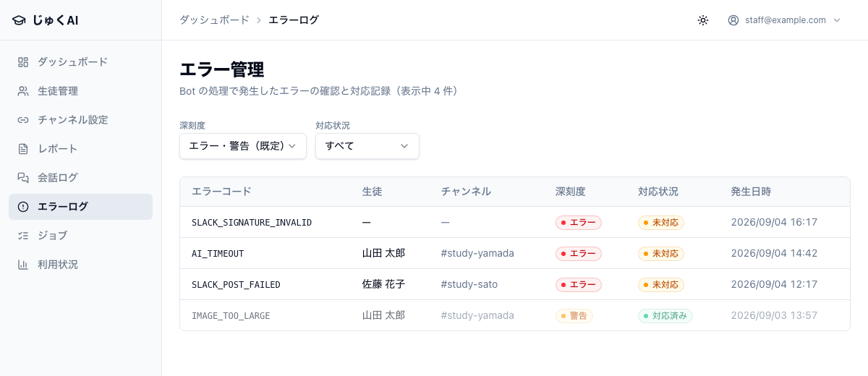
Task: Click エラー badge in AI_TIMEOUT row
Action: coord(579,254)
